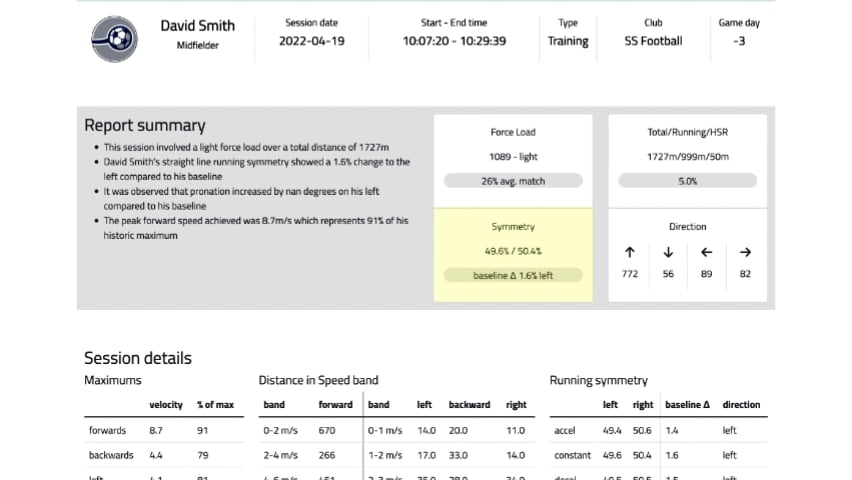Click the Maximums table title
The height and width of the screenshot is (480, 852).
pos(112,381)
